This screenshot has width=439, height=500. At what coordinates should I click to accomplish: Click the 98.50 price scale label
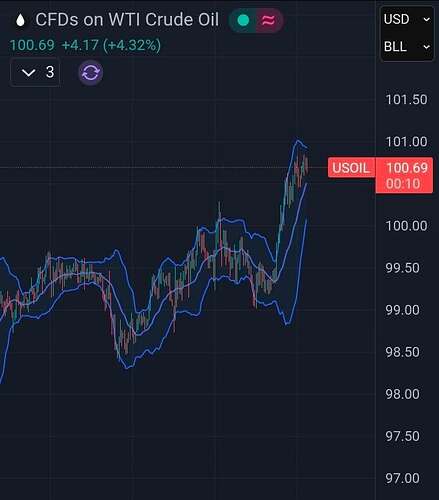[402, 352]
